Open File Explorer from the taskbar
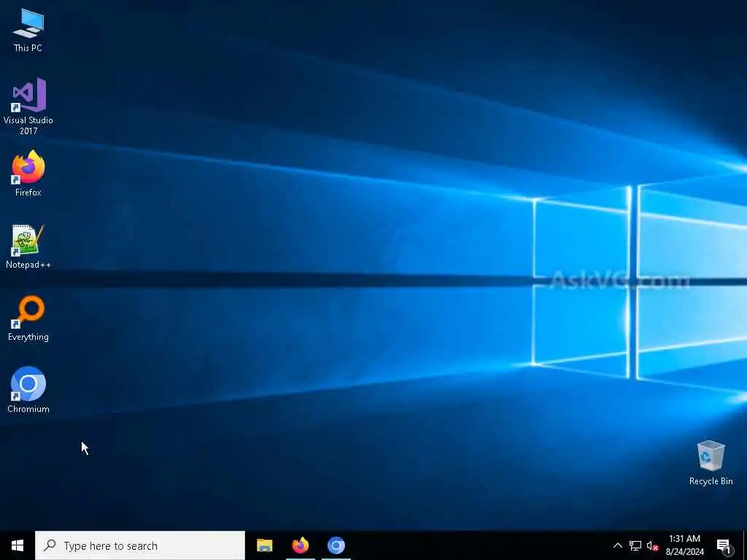The image size is (747, 560). coord(264,545)
